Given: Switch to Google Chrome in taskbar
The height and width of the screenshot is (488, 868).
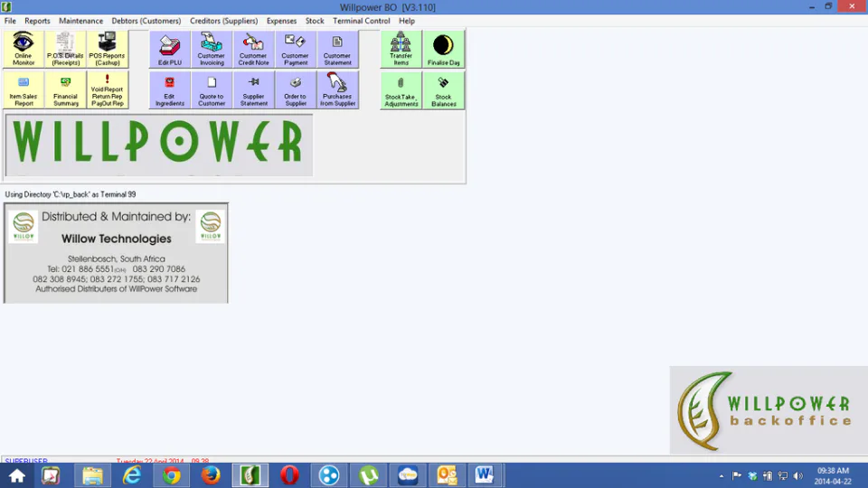Looking at the screenshot, I should 171,475.
